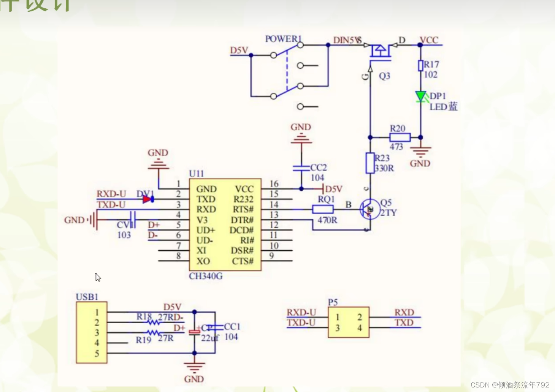
Task: Click the Q3 MOSFET symbol
Action: click(381, 52)
